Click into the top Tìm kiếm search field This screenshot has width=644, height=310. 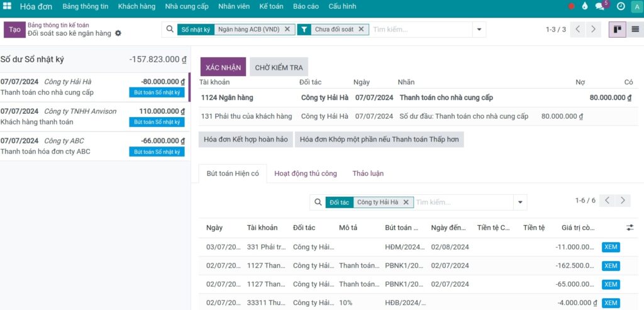(421, 30)
